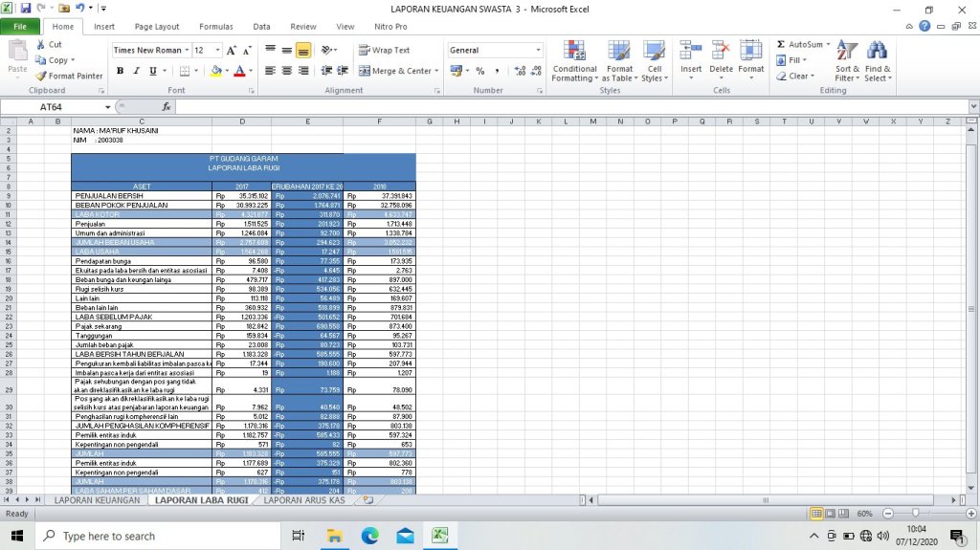
Task: Open the font name dropdown
Action: coord(187,50)
